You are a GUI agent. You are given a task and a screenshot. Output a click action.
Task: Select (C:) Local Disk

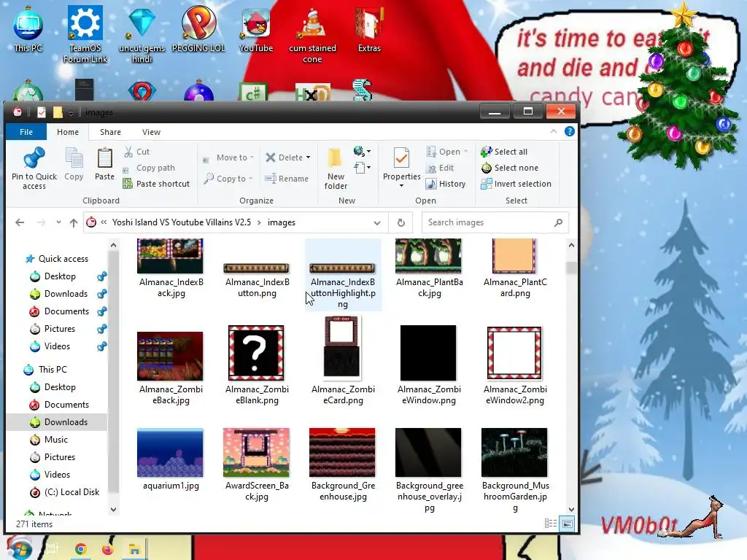point(71,492)
